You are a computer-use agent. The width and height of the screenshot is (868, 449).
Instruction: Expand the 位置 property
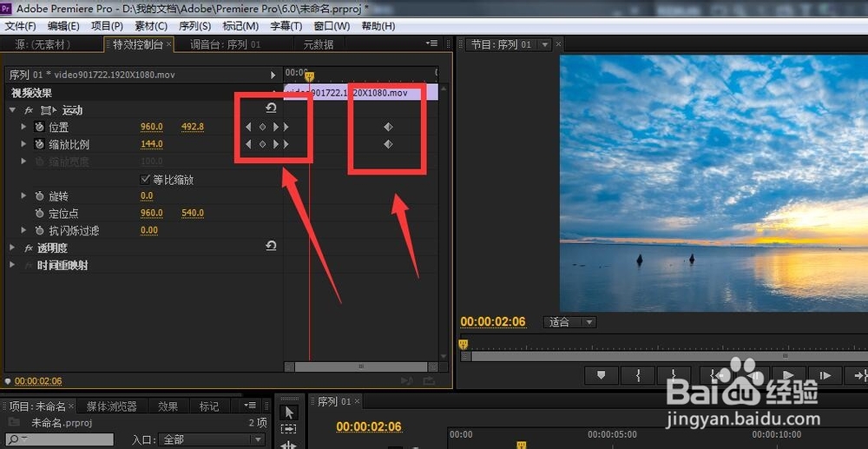coord(23,127)
